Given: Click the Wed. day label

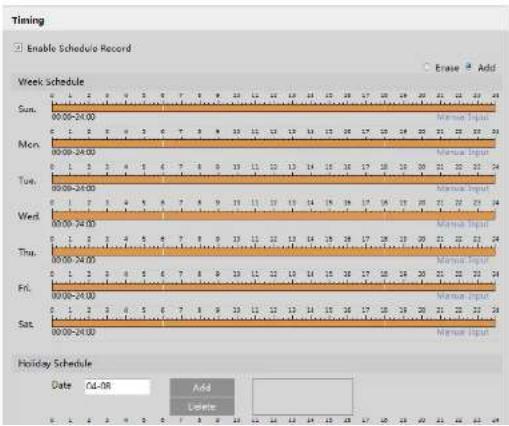Looking at the screenshot, I should pyautogui.click(x=28, y=217).
